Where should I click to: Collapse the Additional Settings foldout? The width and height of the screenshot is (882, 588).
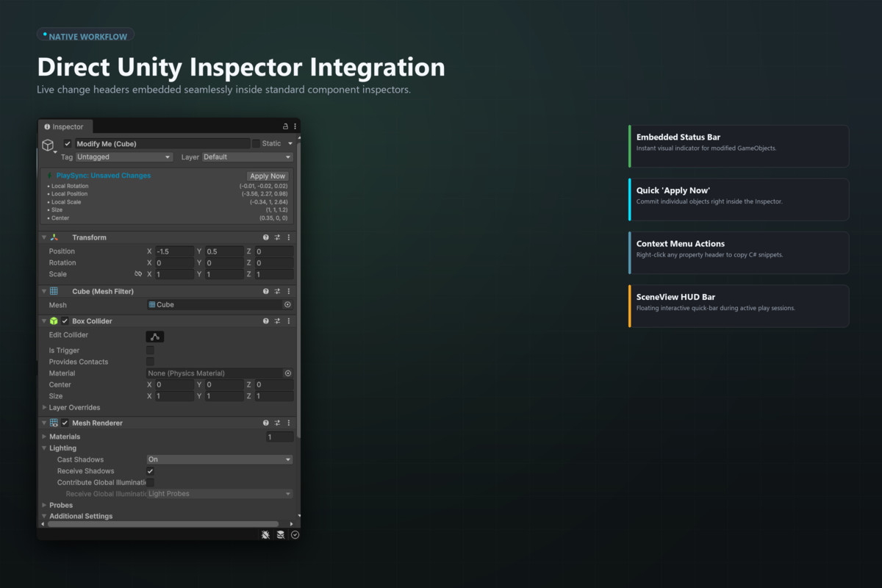44,516
